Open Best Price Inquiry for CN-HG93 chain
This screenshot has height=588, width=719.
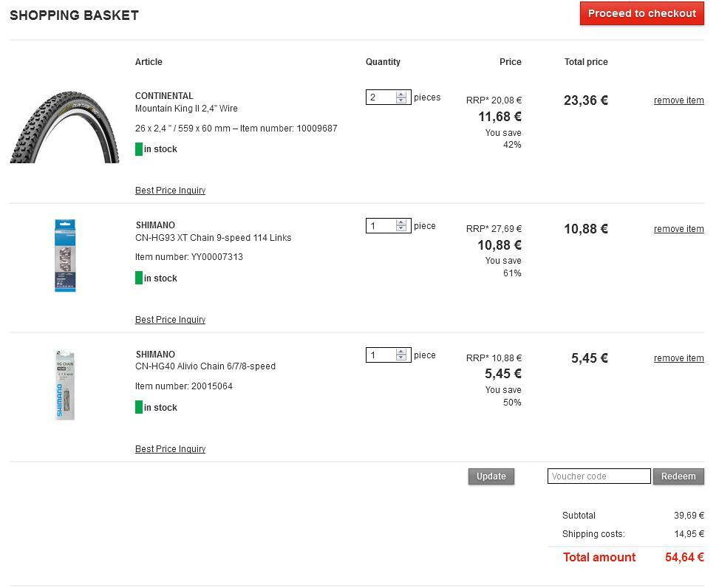[x=170, y=320]
